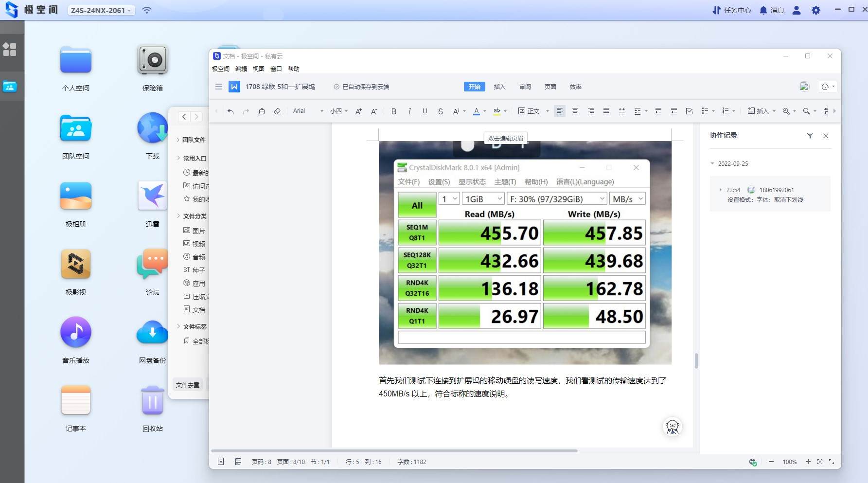The width and height of the screenshot is (868, 483).
Task: Click the italic formatting icon
Action: pyautogui.click(x=409, y=111)
